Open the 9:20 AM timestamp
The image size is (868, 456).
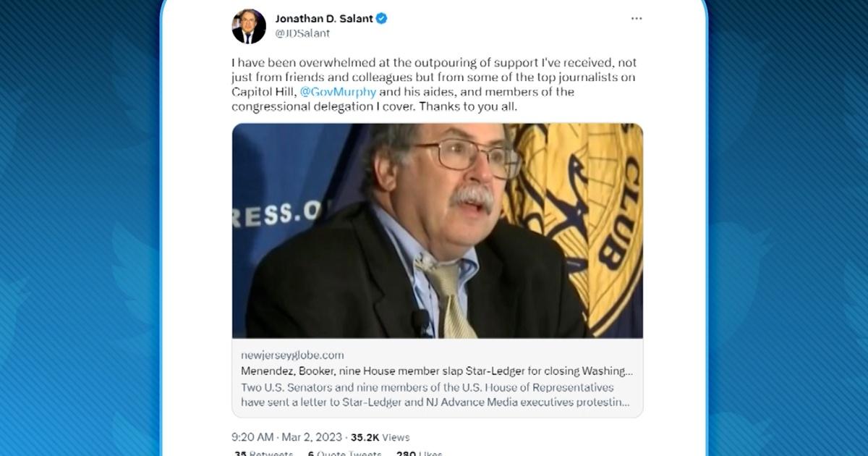pyautogui.click(x=253, y=437)
